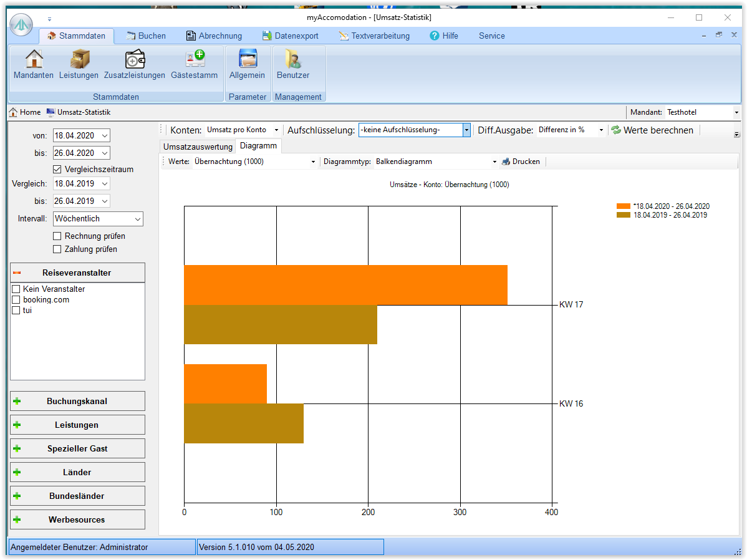Image resolution: width=747 pixels, height=560 pixels.
Task: Open Zusatzleistungen wallet icon
Action: [135, 59]
